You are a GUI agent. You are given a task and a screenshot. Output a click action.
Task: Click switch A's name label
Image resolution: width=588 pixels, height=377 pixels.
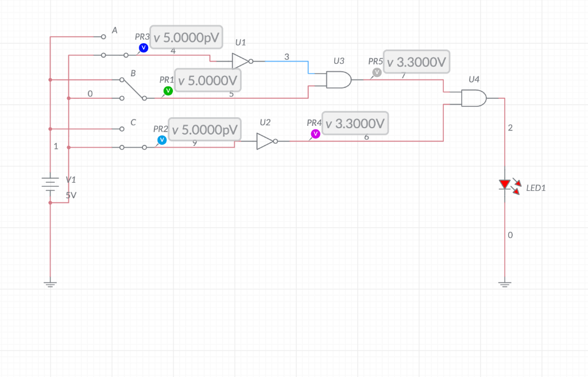pyautogui.click(x=115, y=30)
